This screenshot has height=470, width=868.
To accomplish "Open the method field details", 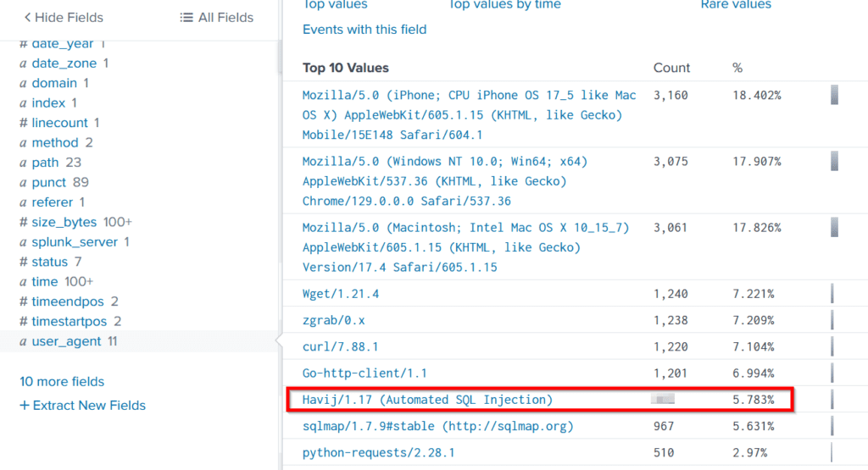I will point(55,142).
